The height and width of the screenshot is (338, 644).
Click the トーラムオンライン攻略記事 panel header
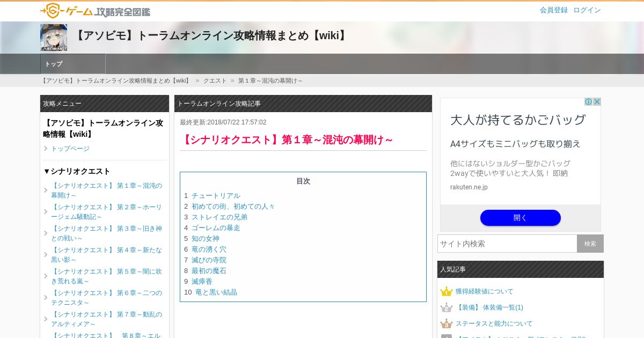click(x=303, y=104)
